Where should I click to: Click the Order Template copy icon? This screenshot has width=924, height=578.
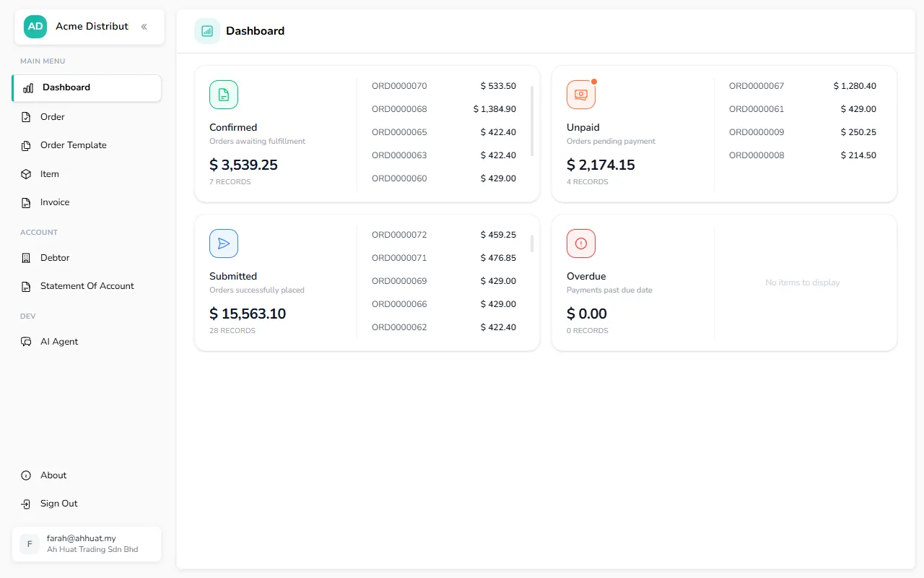(26, 146)
